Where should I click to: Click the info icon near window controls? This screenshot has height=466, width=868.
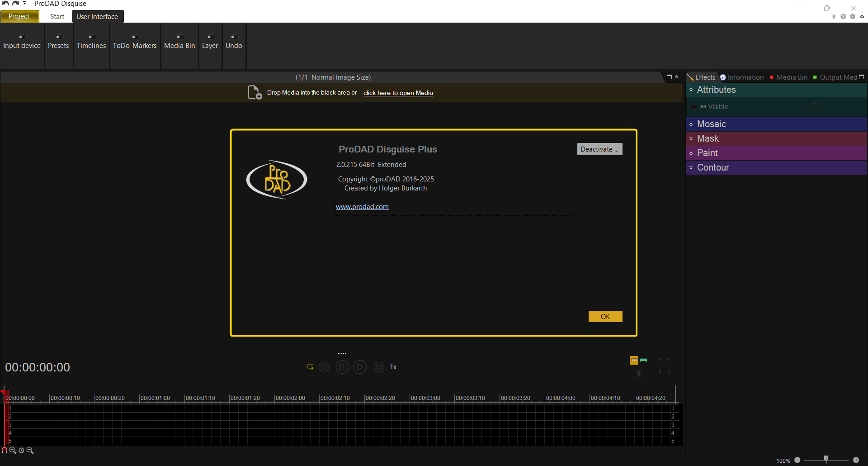click(x=853, y=16)
